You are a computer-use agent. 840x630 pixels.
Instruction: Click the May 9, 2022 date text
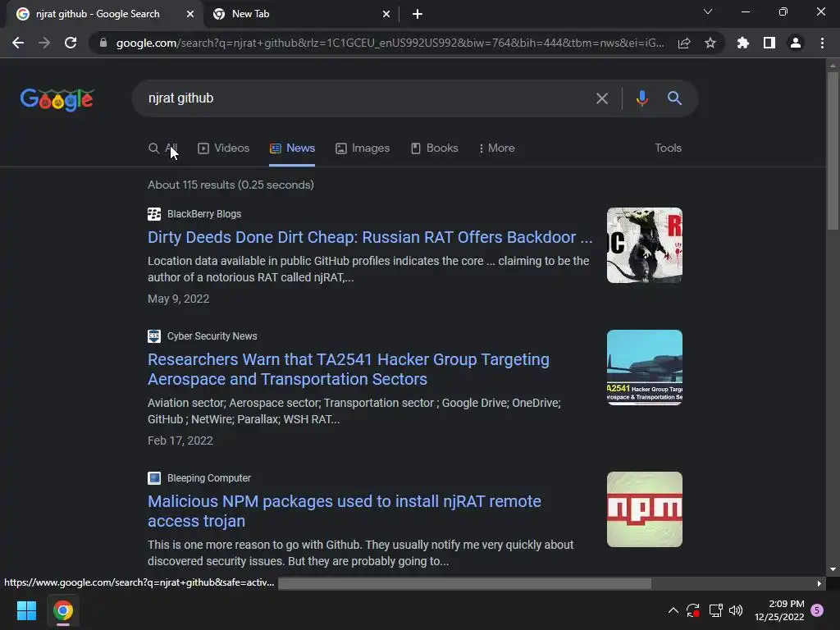(178, 299)
